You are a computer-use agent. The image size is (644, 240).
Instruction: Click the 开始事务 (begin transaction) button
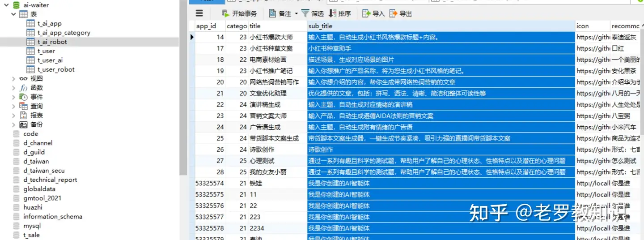tap(239, 13)
